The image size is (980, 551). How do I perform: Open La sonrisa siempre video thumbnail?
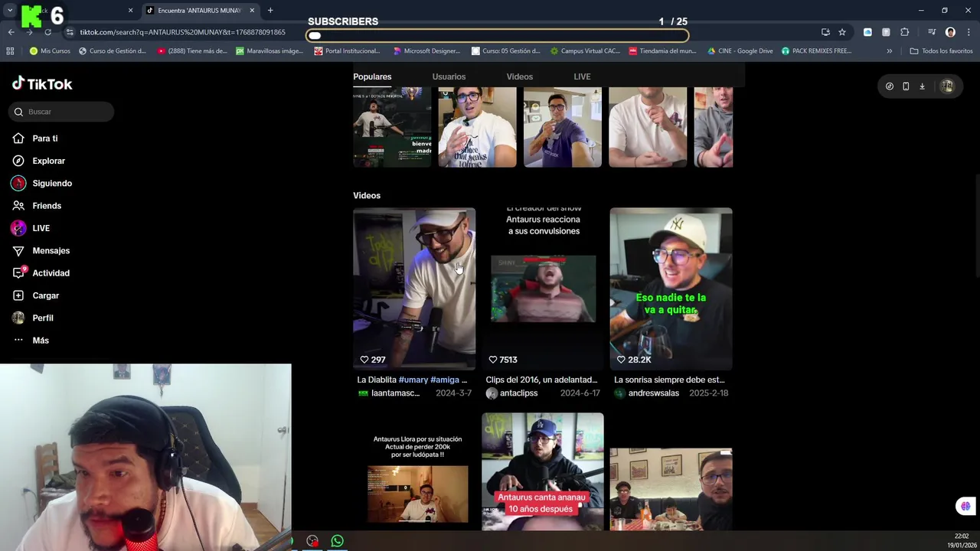[671, 289]
